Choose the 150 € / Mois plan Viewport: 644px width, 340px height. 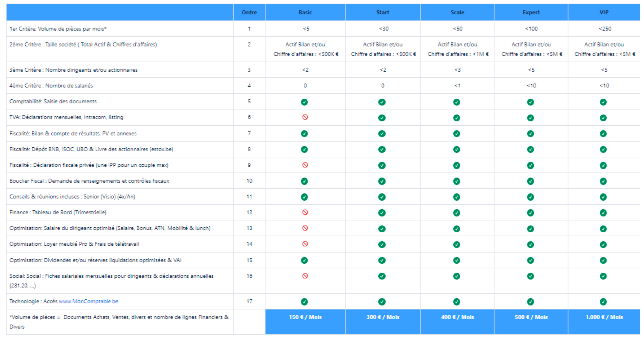(x=305, y=317)
